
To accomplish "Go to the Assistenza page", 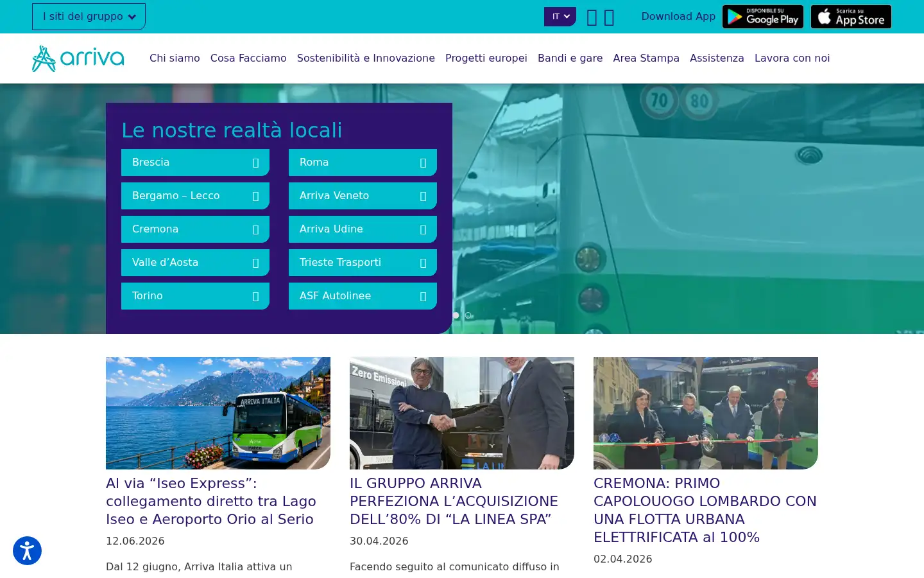I will pos(717,58).
